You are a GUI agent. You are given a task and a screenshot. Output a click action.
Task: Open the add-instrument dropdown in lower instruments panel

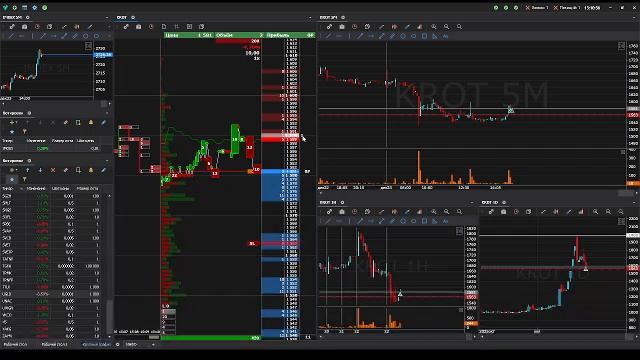click(x=13, y=170)
